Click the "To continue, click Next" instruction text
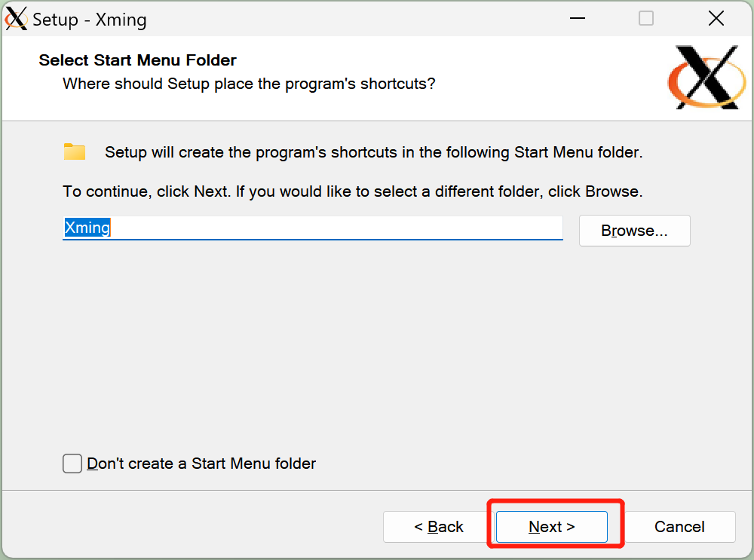The width and height of the screenshot is (754, 560). pyautogui.click(x=352, y=191)
